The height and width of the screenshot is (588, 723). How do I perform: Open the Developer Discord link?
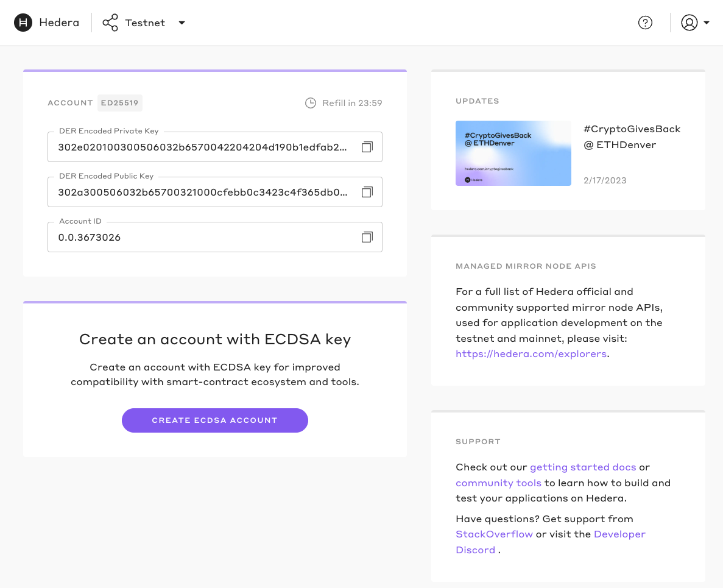551,542
